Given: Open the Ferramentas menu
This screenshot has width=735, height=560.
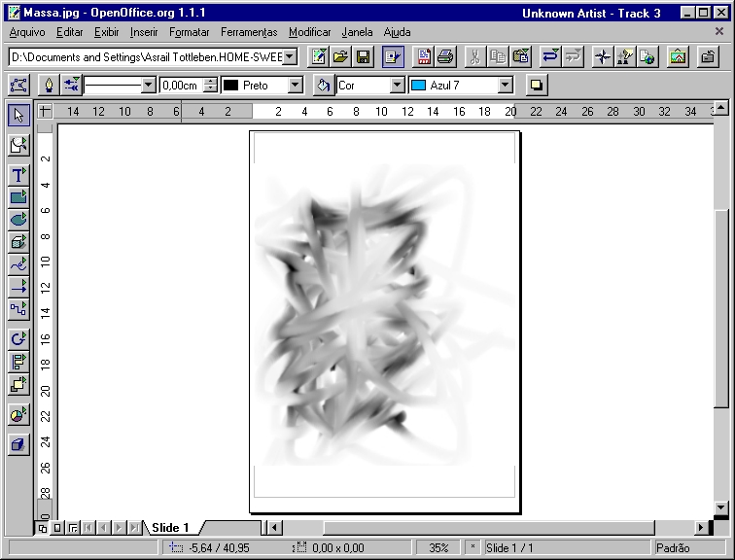Looking at the screenshot, I should click(249, 32).
